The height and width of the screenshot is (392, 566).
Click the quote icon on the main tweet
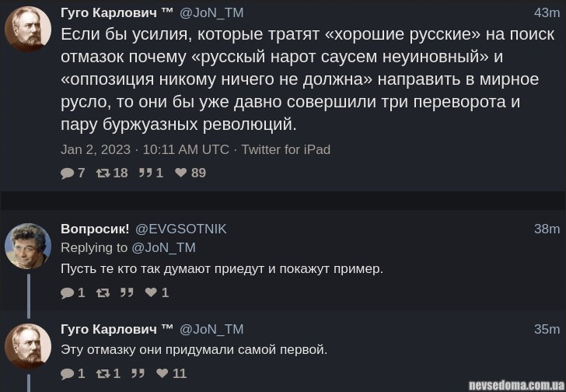145,173
